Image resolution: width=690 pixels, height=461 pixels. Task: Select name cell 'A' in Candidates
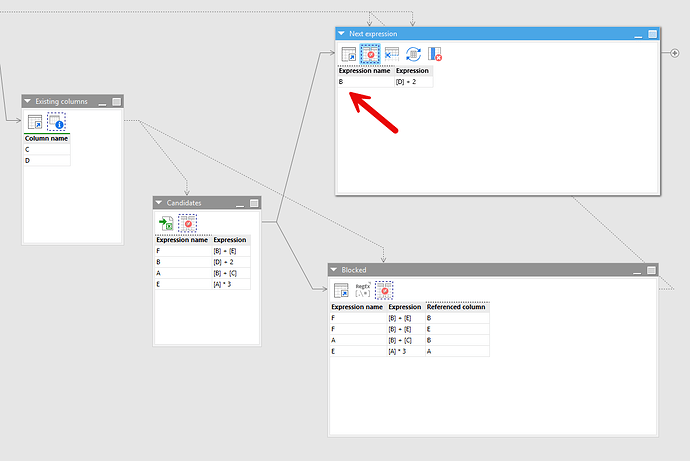click(183, 273)
